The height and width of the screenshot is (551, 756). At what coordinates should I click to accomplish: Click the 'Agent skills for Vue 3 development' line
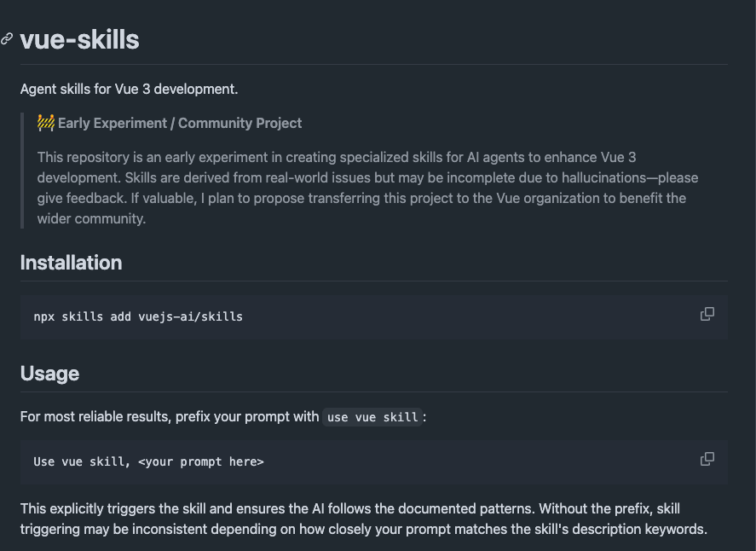pyautogui.click(x=129, y=89)
